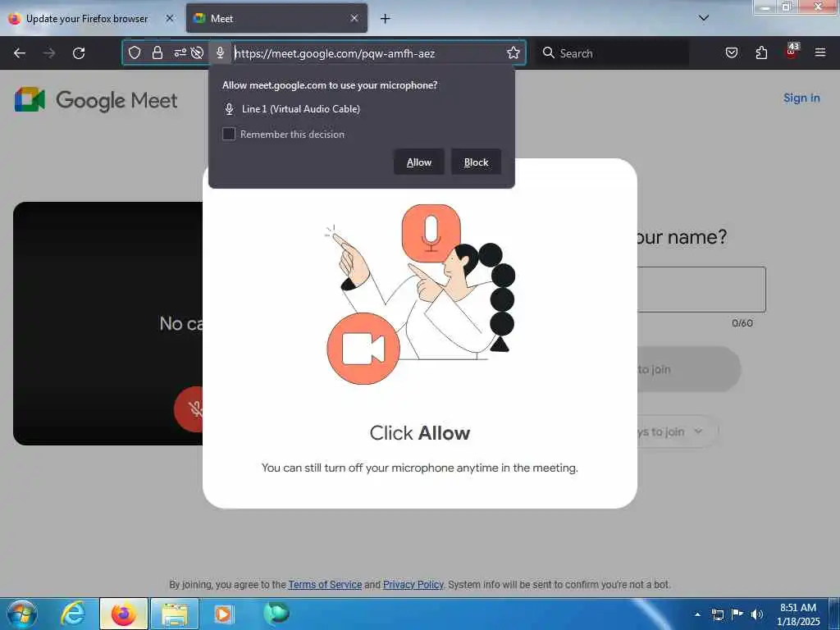Open the site permissions icon in address bar
The width and height of the screenshot is (840, 630).
(180, 52)
